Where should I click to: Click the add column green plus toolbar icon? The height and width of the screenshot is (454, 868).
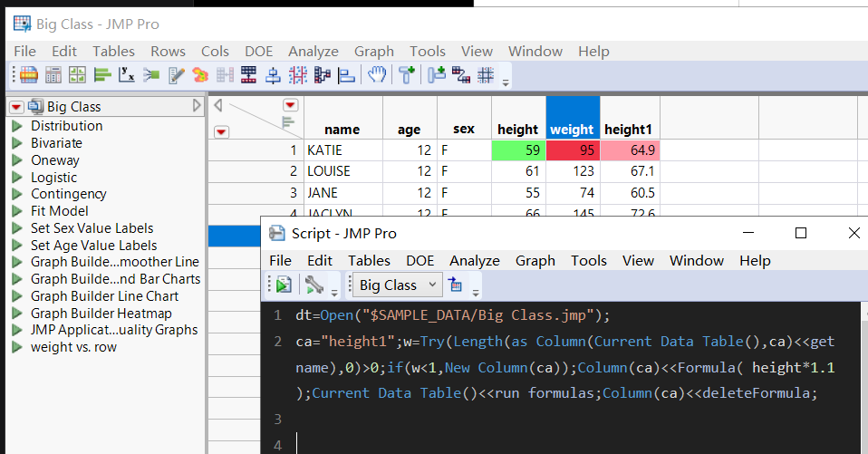click(437, 73)
